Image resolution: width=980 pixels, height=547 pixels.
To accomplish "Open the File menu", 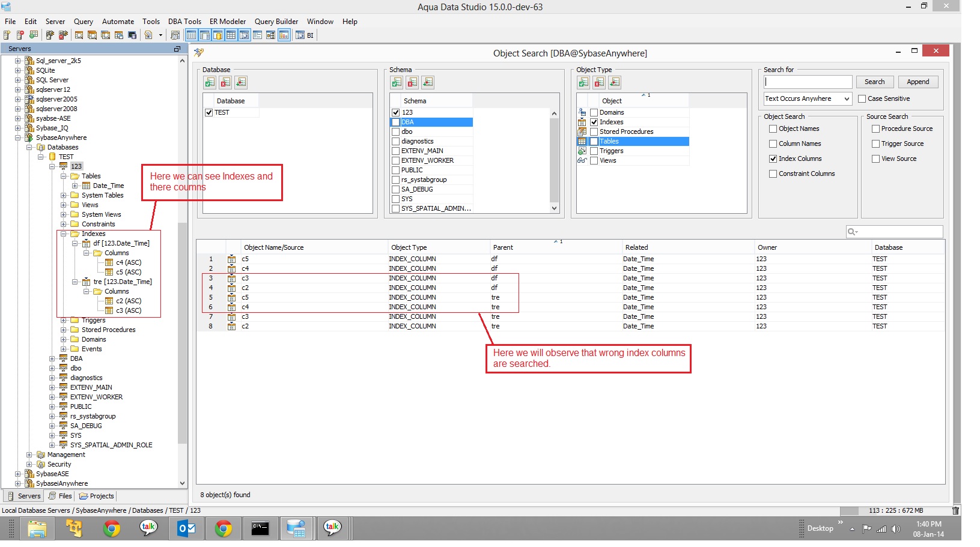I will (10, 22).
